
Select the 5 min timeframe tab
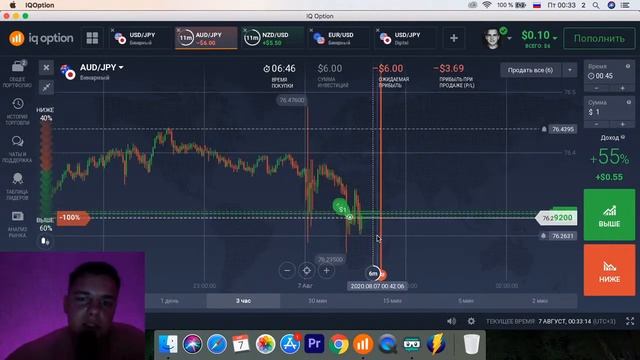pos(466,301)
